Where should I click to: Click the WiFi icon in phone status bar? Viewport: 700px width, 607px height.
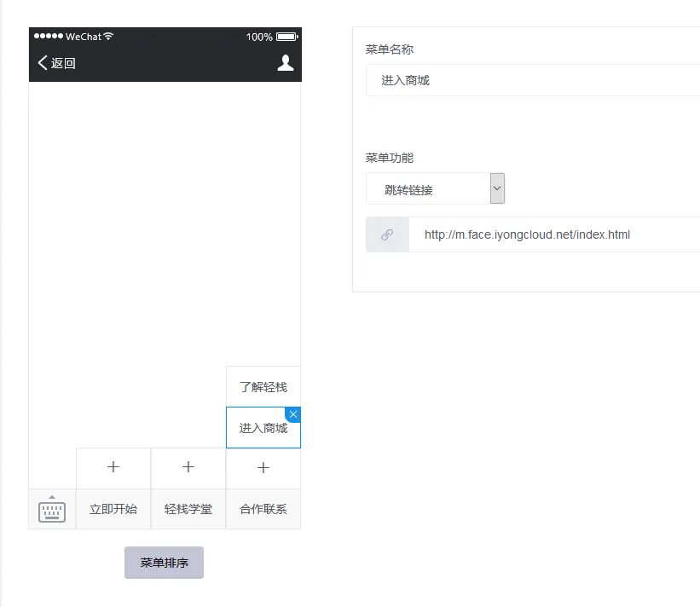(x=108, y=37)
